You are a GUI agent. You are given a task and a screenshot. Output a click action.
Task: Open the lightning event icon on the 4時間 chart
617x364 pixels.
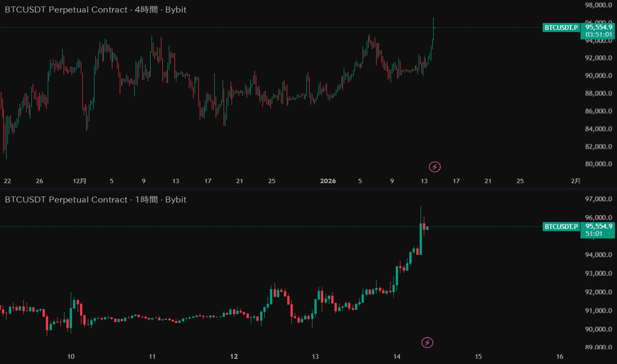pos(434,167)
